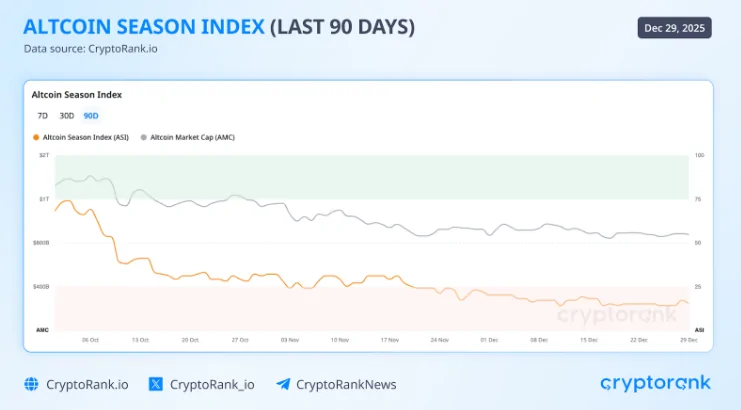
Task: Toggle the Altcoin Market Cap (AMC) legend label
Action: 192,136
